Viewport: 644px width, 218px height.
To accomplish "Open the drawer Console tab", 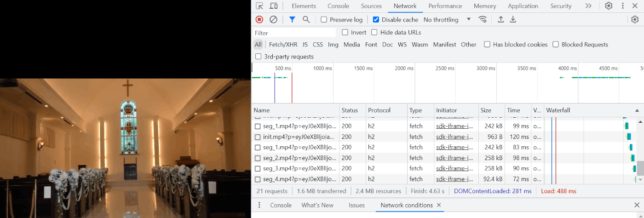I will click(x=281, y=205).
